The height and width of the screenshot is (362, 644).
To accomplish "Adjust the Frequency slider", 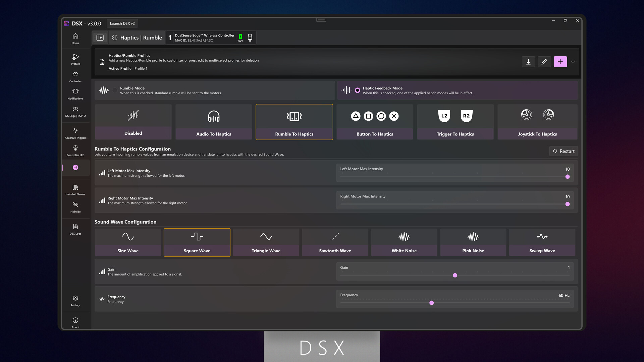I will (x=432, y=303).
